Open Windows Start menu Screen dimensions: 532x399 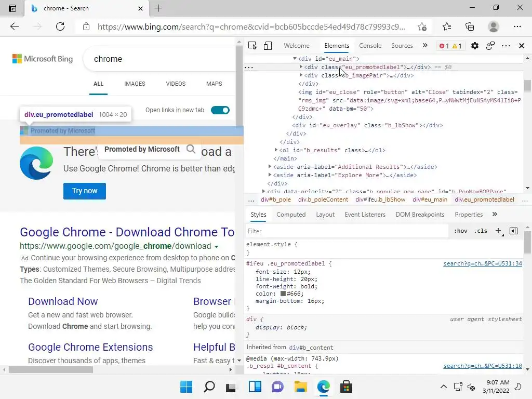pos(187,387)
